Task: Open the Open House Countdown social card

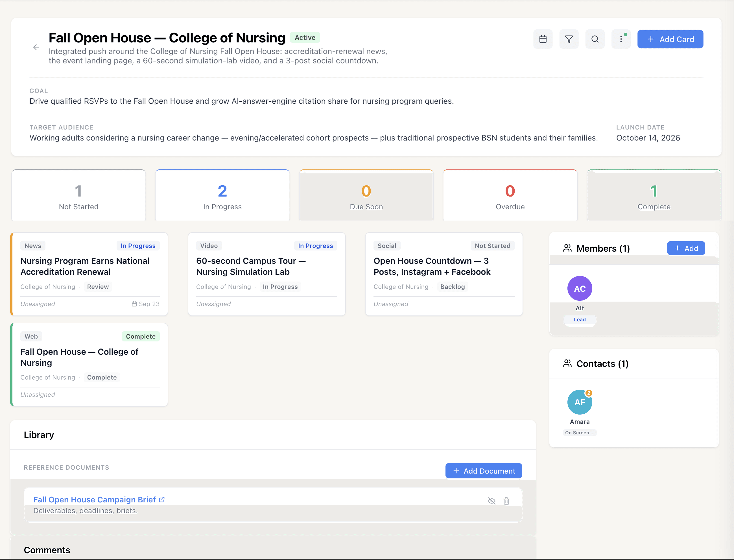Action: click(444, 274)
